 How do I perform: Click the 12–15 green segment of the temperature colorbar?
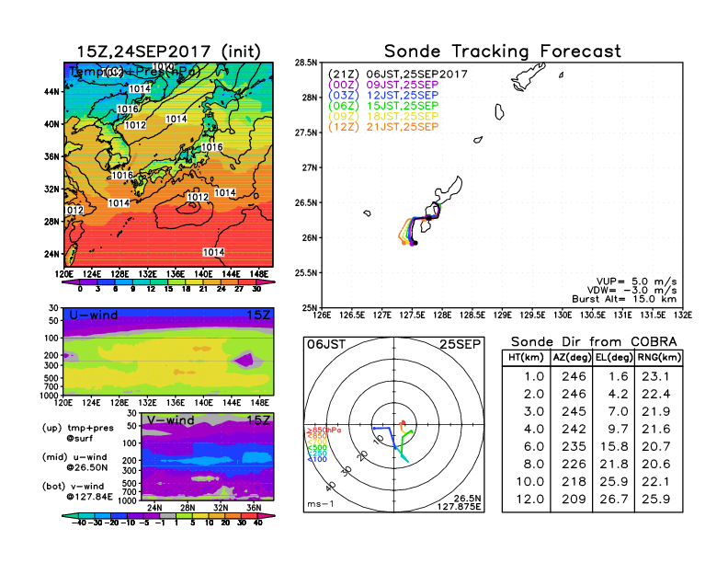click(x=159, y=282)
